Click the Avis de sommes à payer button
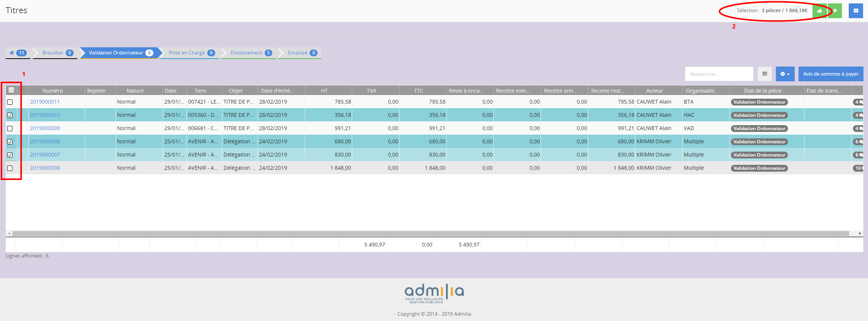Viewport: 868px width, 321px height. [831, 74]
